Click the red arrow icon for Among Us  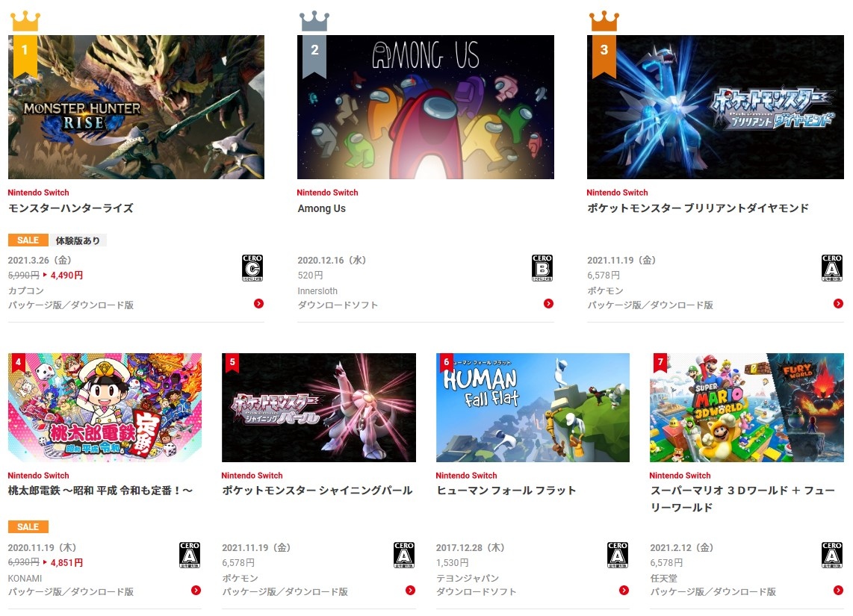pyautogui.click(x=548, y=303)
